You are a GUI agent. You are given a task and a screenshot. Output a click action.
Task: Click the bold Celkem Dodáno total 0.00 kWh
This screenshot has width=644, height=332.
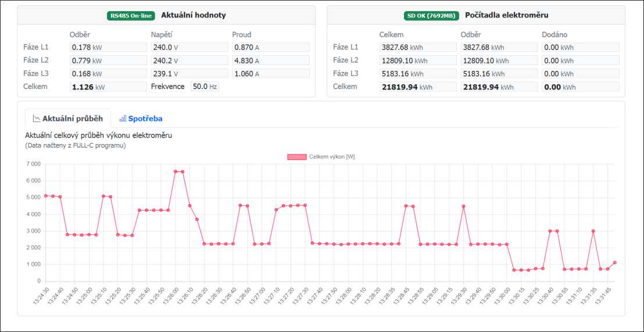580,87
